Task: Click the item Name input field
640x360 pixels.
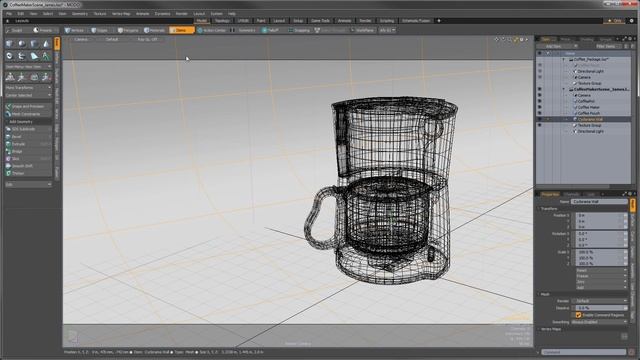Action: click(x=599, y=202)
